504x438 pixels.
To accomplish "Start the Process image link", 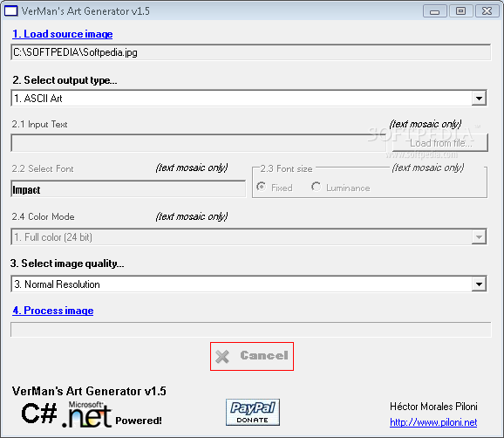I will click(x=53, y=311).
